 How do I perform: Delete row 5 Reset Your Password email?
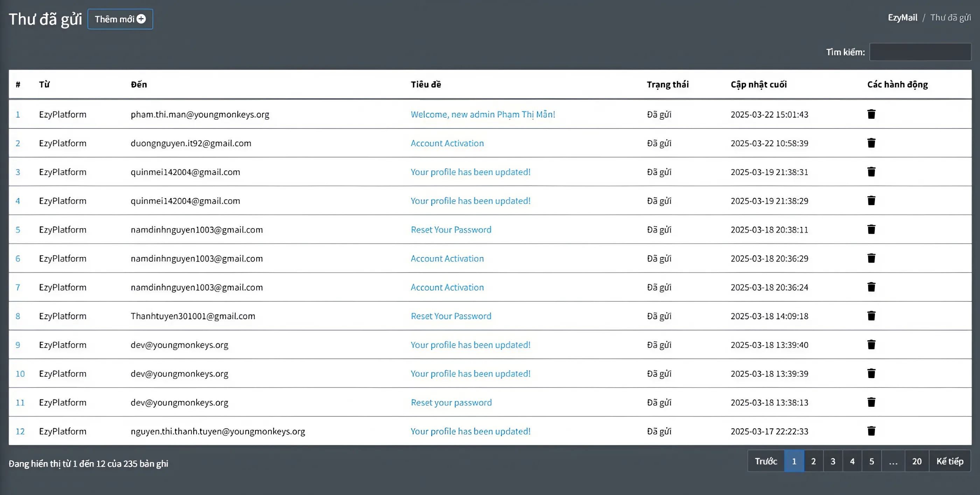pos(871,229)
